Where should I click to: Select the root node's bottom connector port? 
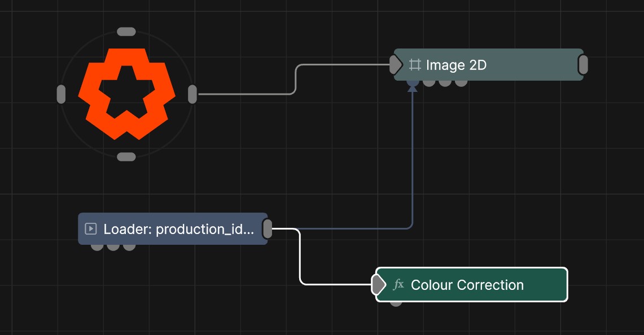click(x=126, y=157)
